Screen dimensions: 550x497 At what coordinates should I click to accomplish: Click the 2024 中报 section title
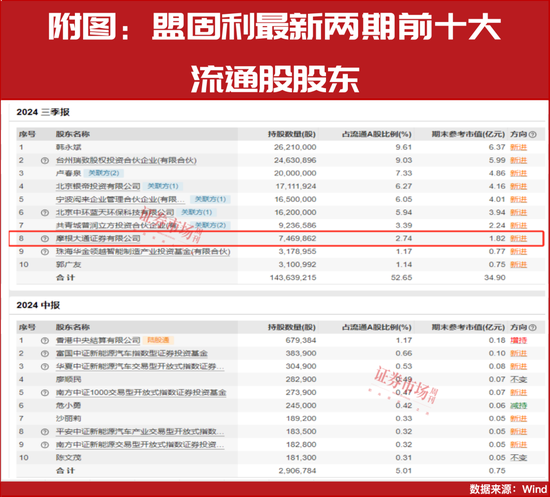(38, 305)
